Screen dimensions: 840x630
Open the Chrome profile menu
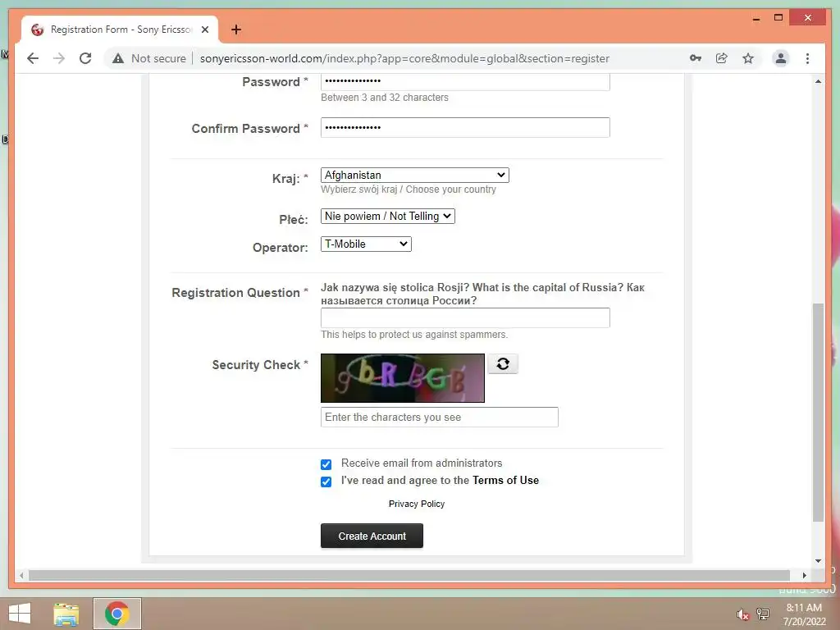781,58
